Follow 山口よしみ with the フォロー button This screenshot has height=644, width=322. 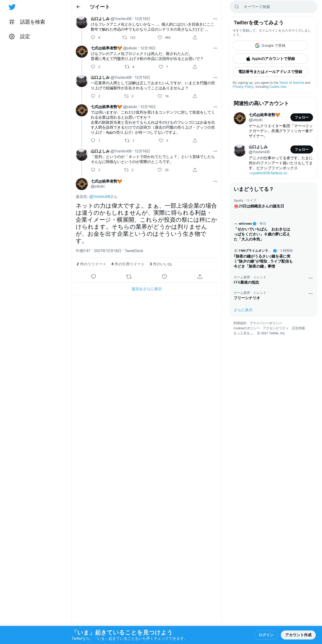coord(301,149)
